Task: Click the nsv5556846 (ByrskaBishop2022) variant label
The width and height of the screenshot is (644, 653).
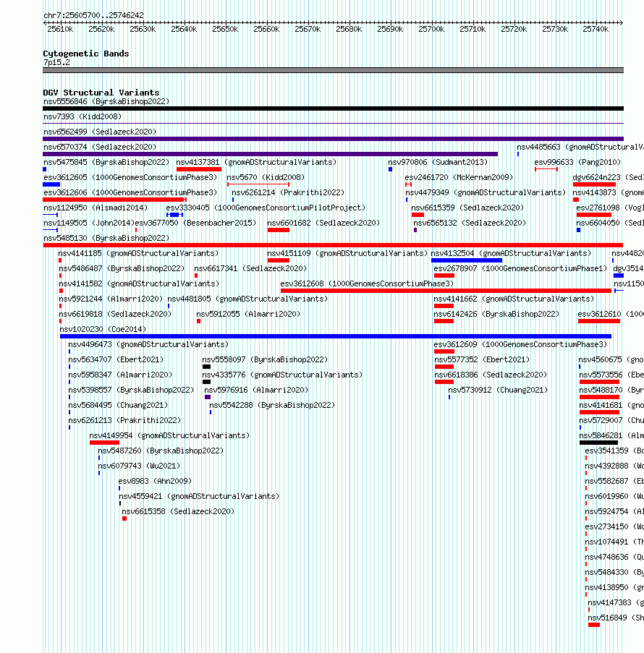Action: [106, 102]
